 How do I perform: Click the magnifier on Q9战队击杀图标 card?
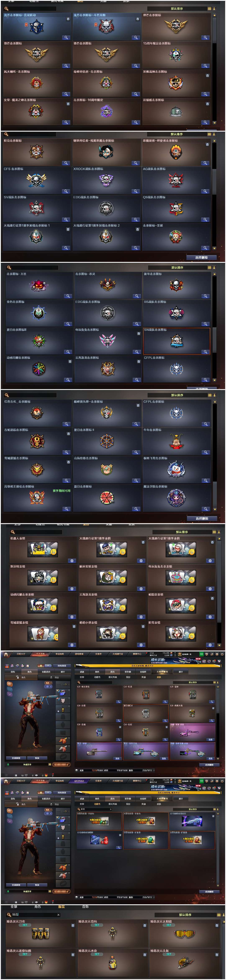[x=205, y=219]
